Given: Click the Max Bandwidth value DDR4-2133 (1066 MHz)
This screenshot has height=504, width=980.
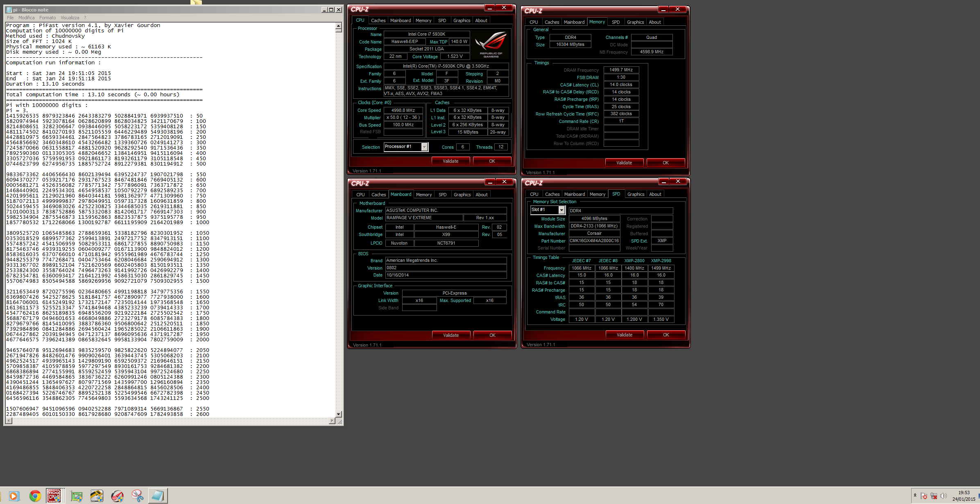Looking at the screenshot, I should point(594,226).
